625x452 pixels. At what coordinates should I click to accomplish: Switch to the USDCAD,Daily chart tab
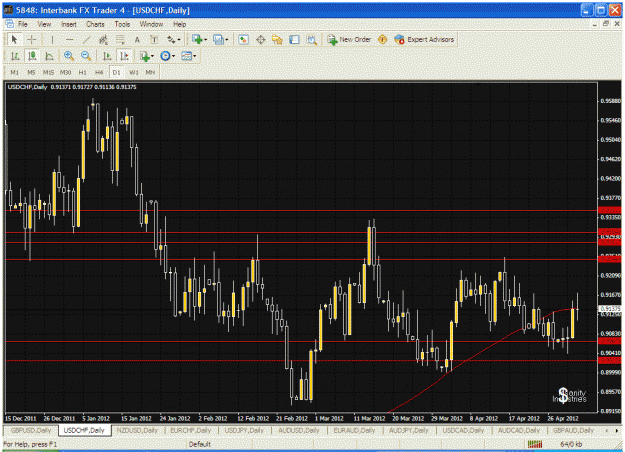(x=463, y=430)
